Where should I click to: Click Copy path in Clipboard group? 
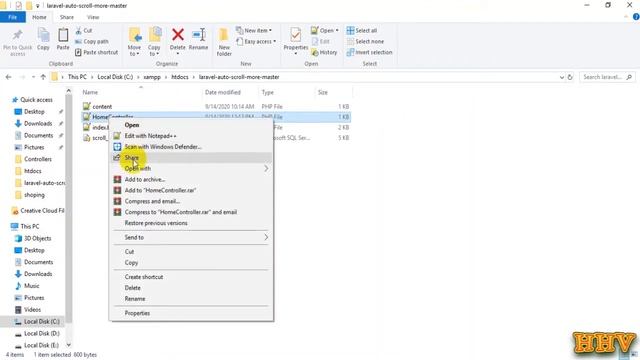click(92, 42)
